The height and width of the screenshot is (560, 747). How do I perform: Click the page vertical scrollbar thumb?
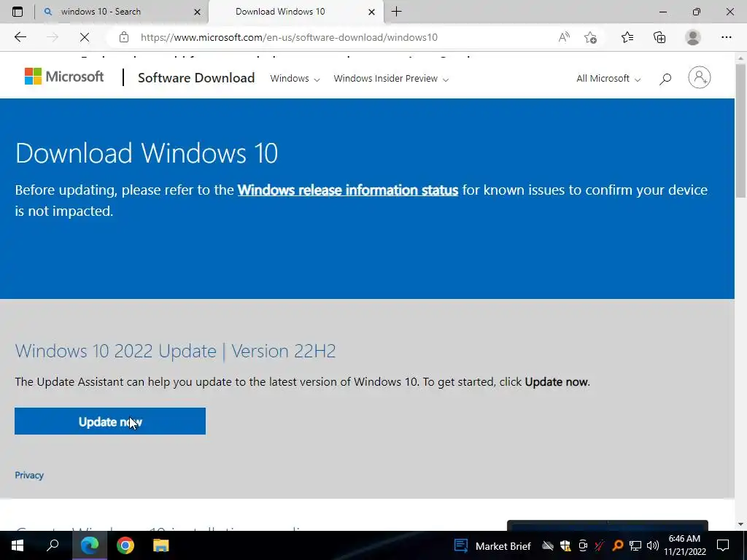pos(740,131)
